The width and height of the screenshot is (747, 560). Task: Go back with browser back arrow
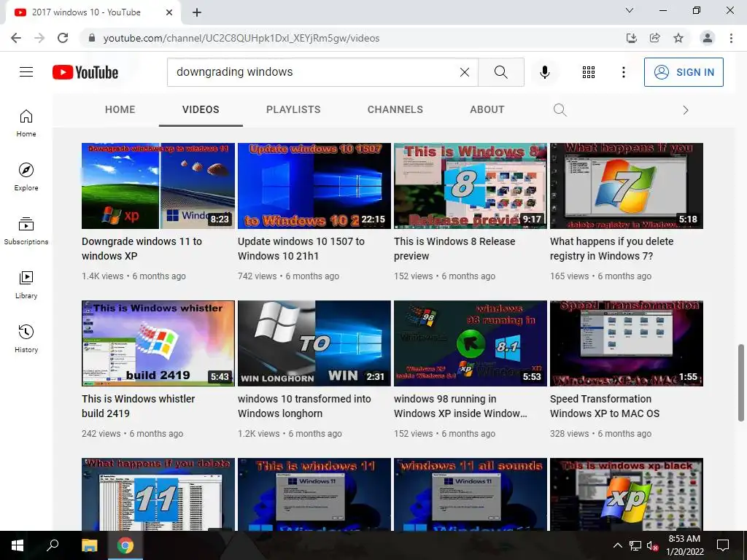tap(16, 38)
